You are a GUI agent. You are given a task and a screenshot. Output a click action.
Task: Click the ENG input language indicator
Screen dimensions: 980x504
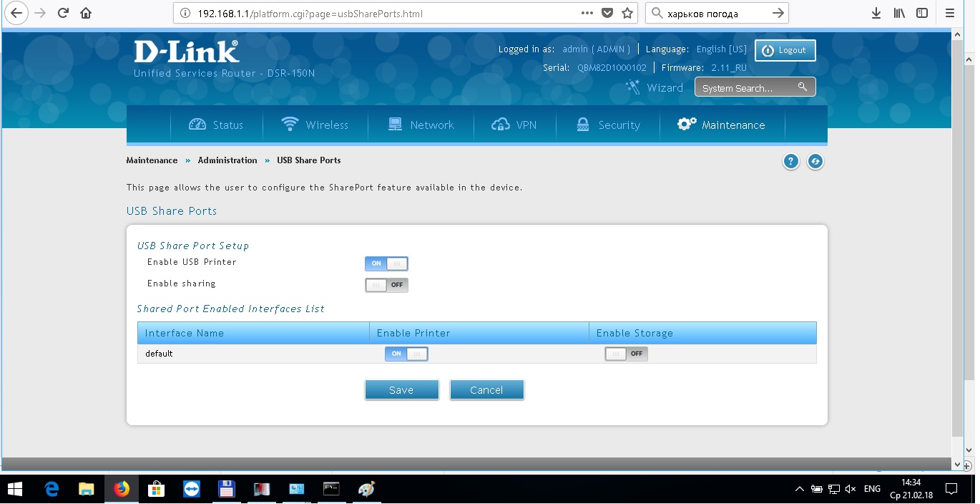(872, 490)
